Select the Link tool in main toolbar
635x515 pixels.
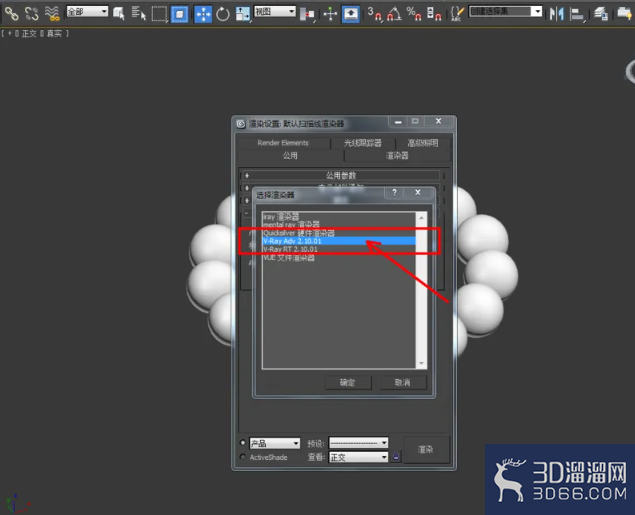click(x=11, y=14)
